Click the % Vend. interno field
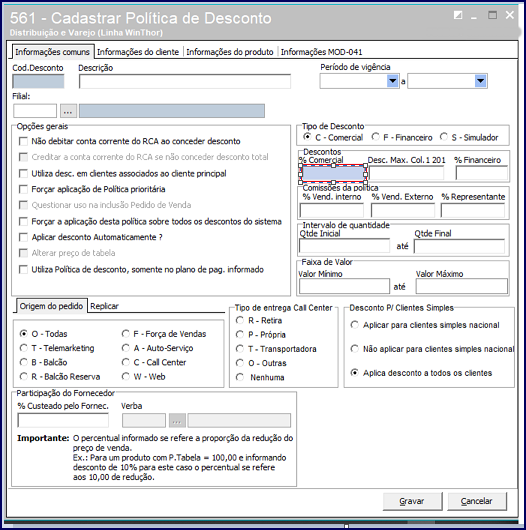 click(332, 211)
